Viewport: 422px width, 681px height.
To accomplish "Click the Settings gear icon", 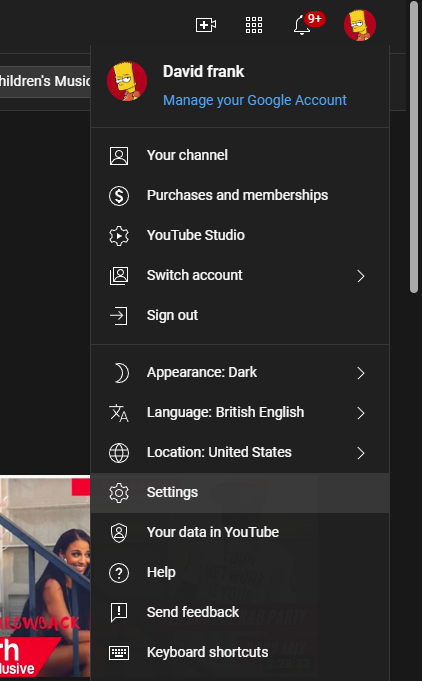I will coord(119,493).
